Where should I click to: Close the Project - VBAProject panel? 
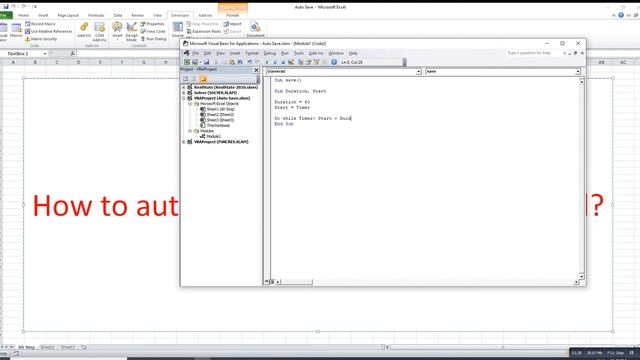pos(256,70)
